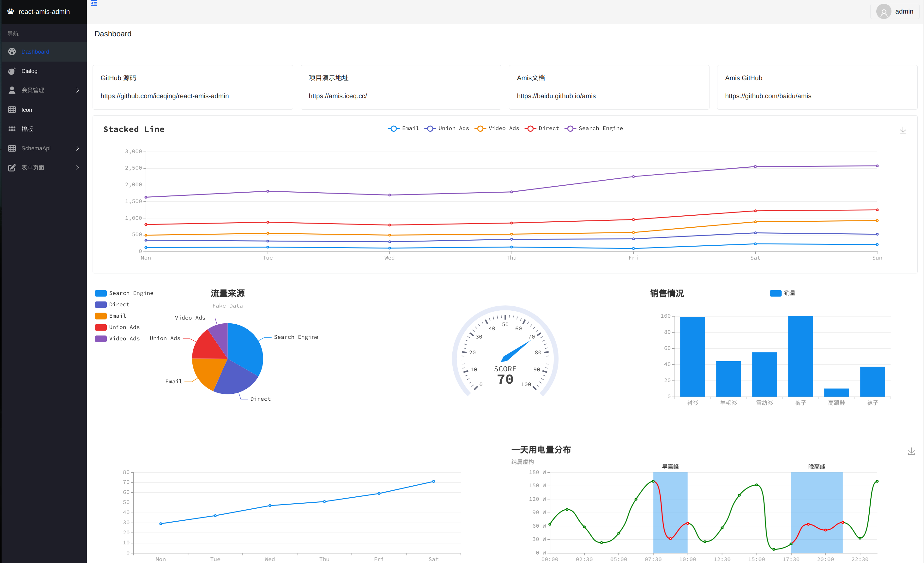The height and width of the screenshot is (563, 924).
Task: Click the Direct pie legend color swatch
Action: (100, 305)
